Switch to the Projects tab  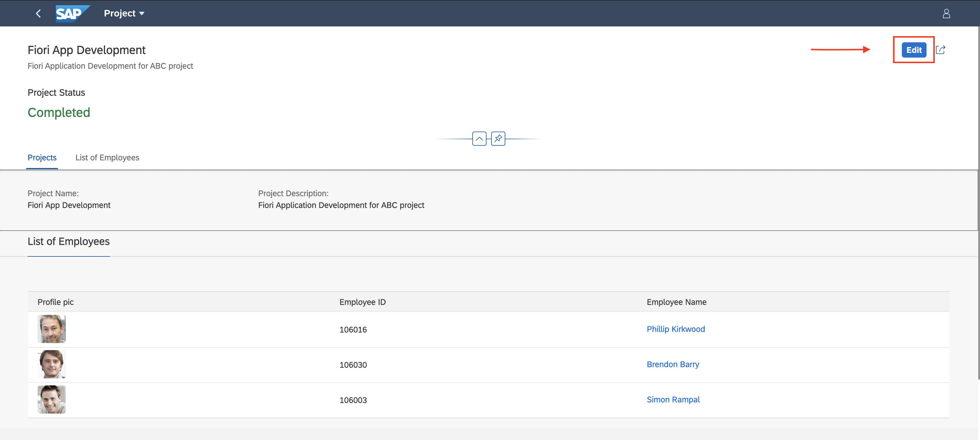[42, 157]
